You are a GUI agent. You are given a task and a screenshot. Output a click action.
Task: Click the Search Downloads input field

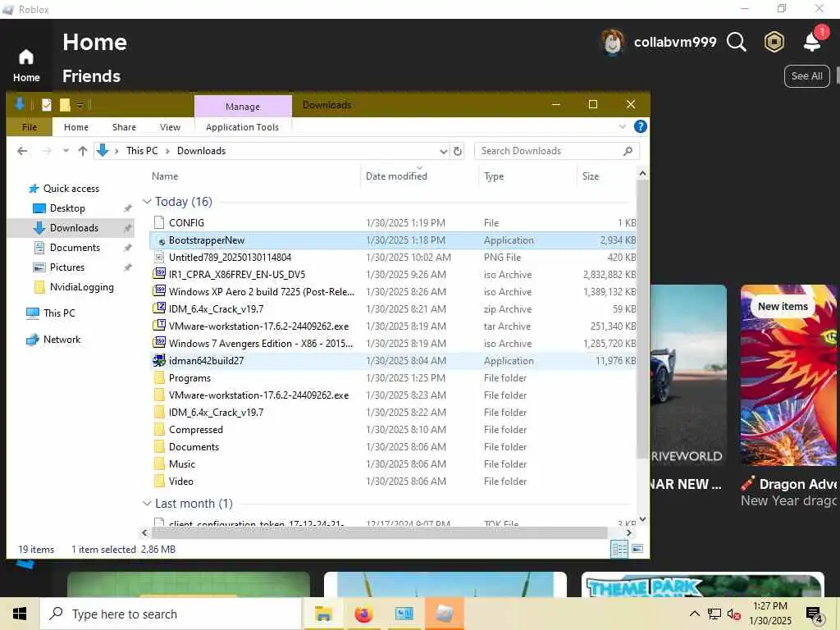tap(557, 151)
